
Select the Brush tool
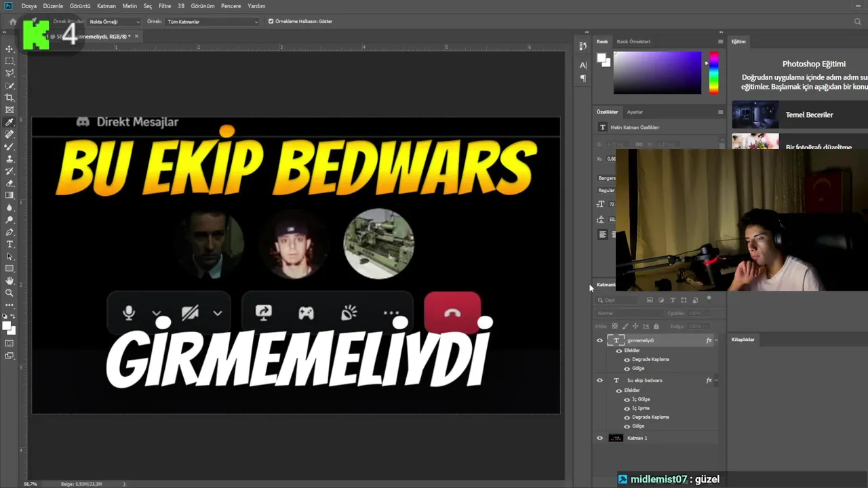(9, 146)
